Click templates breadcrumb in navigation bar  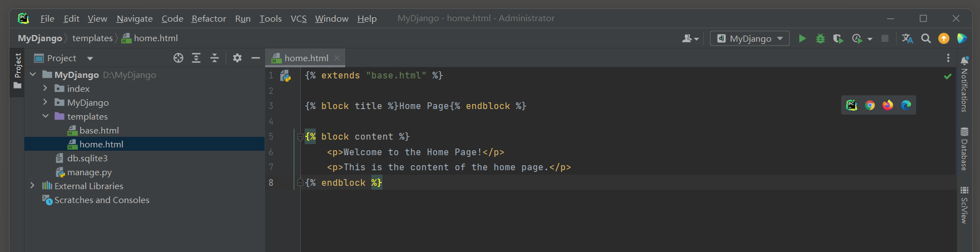tap(92, 38)
